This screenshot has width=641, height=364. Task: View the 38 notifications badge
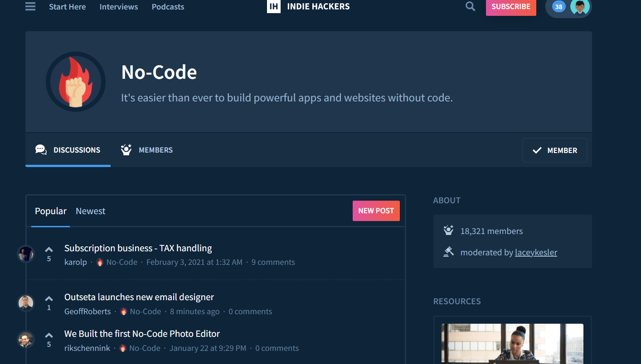pyautogui.click(x=558, y=7)
